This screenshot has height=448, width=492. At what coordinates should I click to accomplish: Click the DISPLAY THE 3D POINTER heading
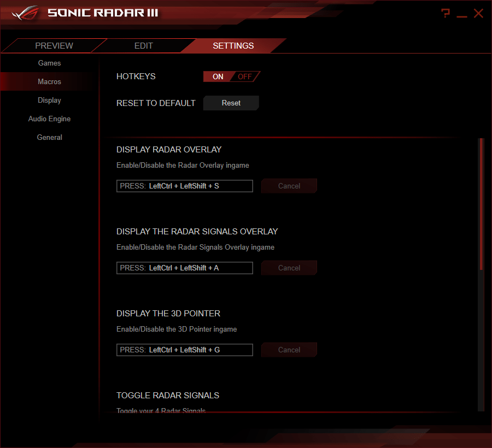168,314
